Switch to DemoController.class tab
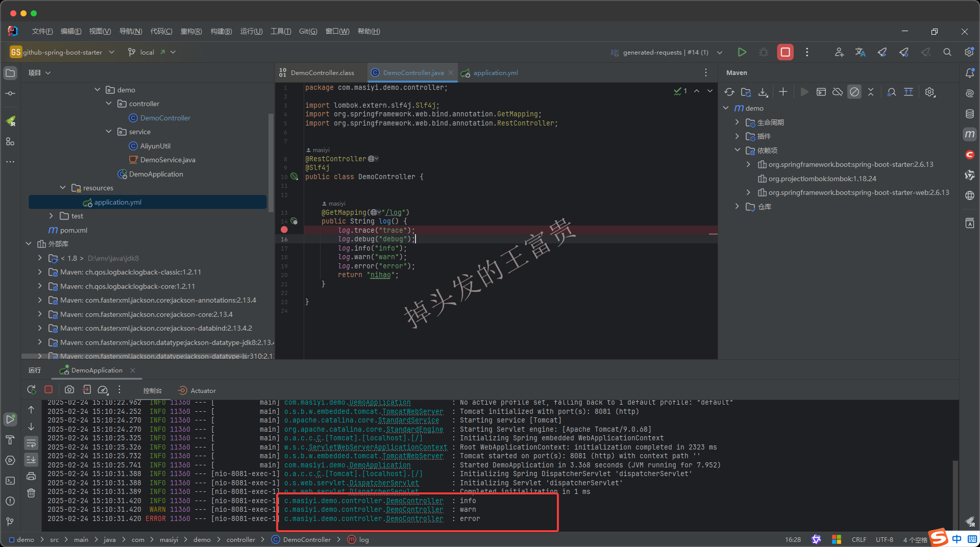This screenshot has height=547, width=980. coord(316,72)
